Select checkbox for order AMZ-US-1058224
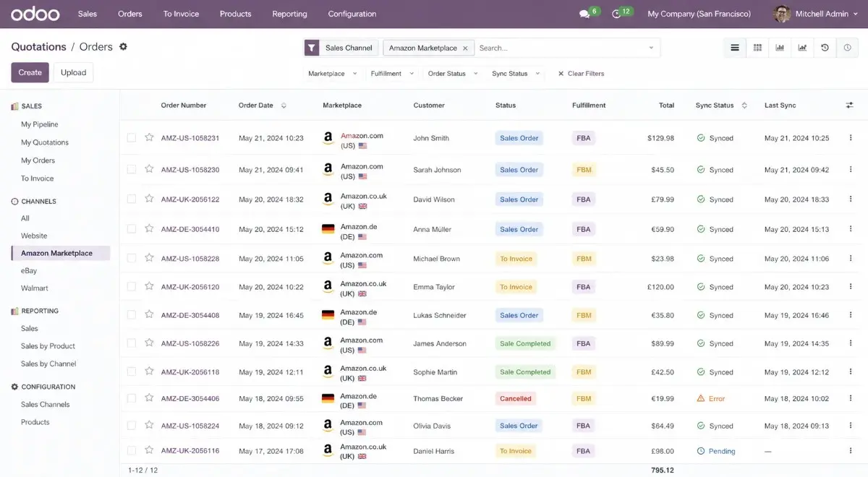 point(132,426)
